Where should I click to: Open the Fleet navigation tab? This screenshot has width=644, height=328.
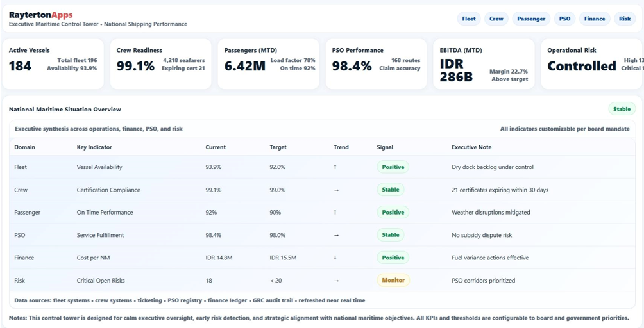coord(469,19)
